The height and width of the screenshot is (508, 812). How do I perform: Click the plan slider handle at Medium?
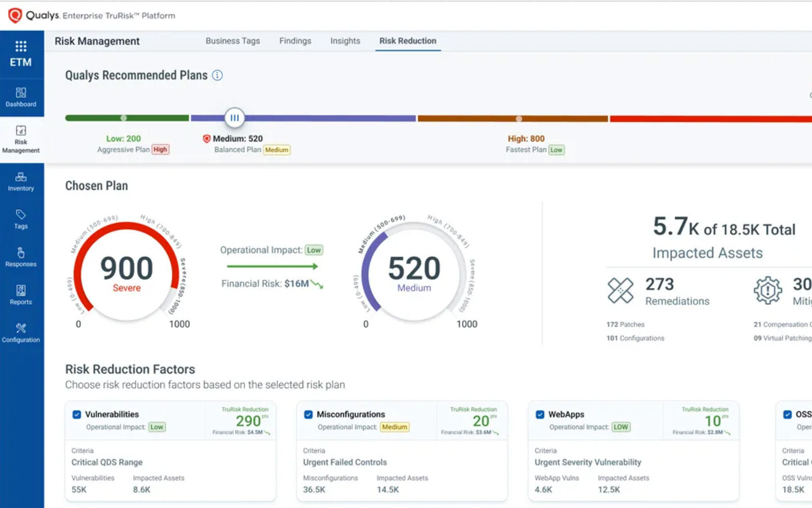pos(235,118)
